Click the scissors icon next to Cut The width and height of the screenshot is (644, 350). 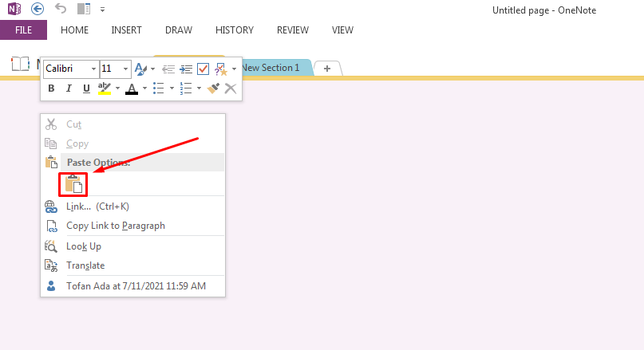[51, 124]
